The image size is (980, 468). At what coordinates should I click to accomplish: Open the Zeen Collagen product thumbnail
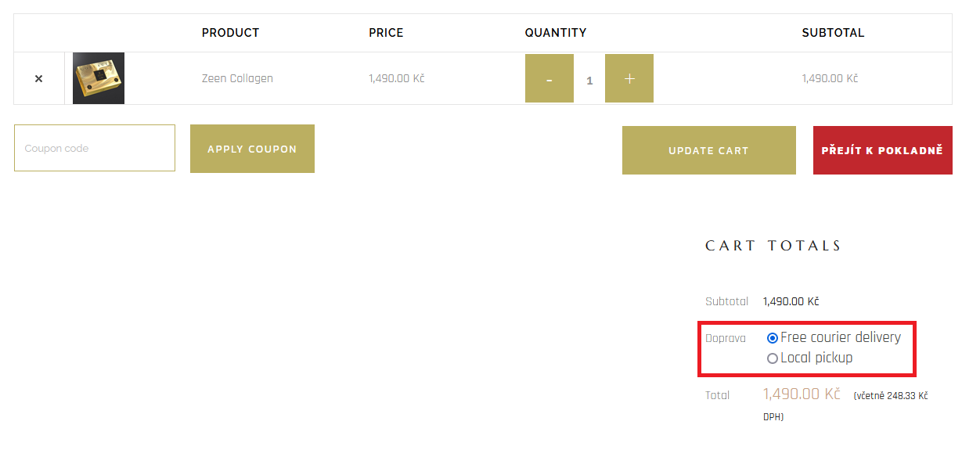tap(99, 78)
